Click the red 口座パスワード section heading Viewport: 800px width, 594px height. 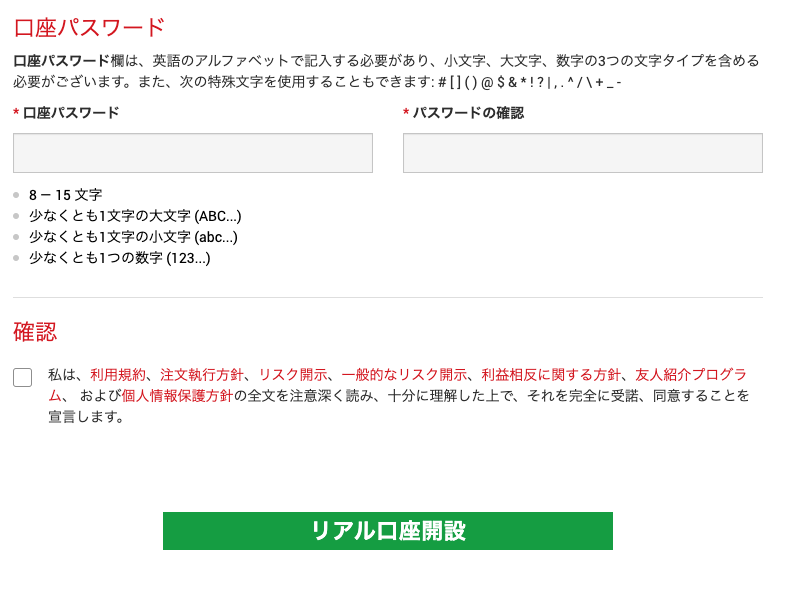click(89, 27)
